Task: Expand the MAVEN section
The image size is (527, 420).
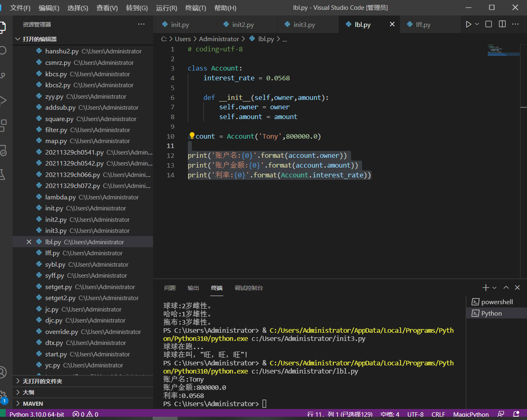Action: click(33, 404)
